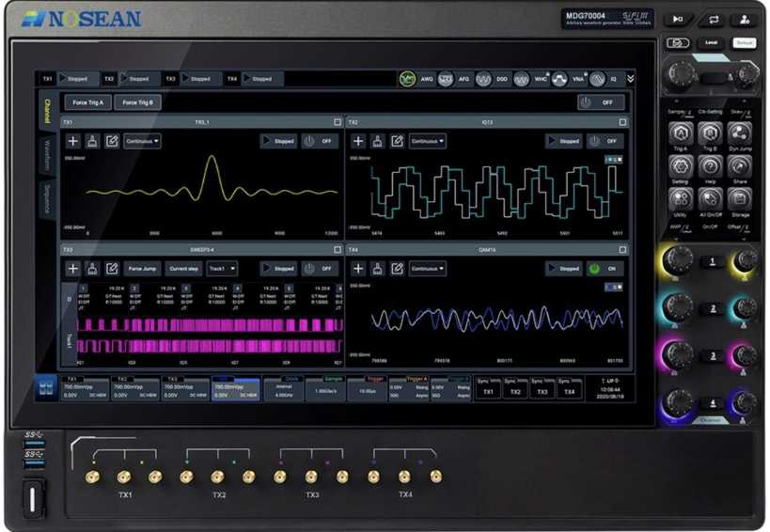Open the Trigger A settings panel

[409, 389]
